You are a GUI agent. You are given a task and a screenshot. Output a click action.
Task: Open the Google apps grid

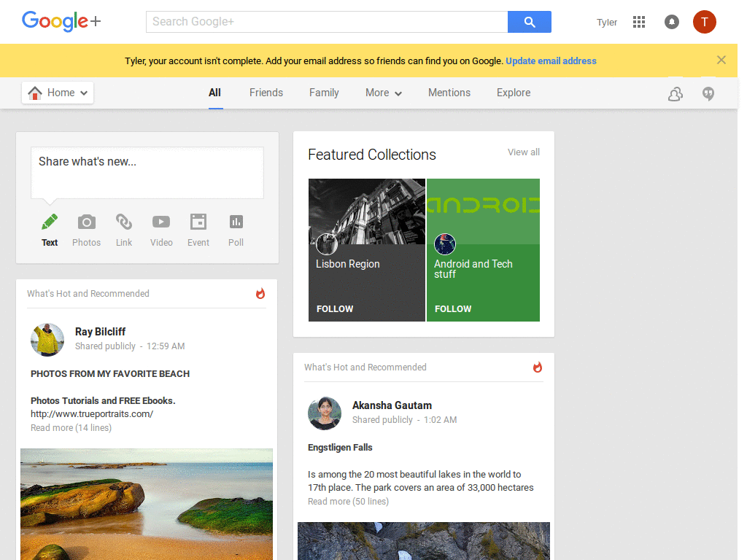pos(639,22)
